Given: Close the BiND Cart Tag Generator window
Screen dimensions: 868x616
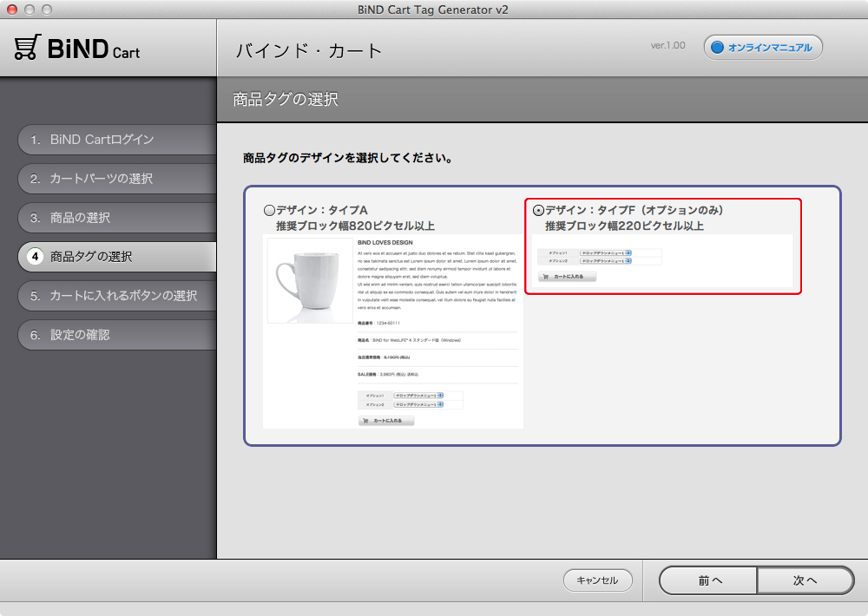Looking at the screenshot, I should pyautogui.click(x=12, y=10).
